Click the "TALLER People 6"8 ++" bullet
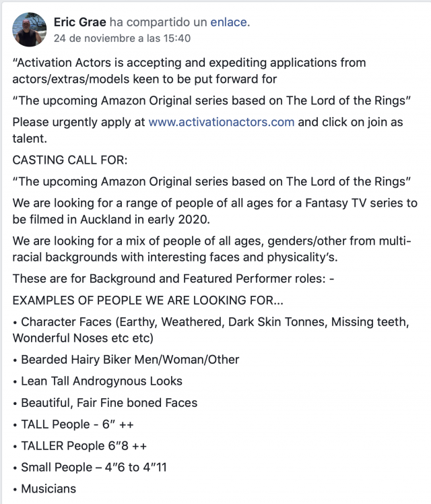The height and width of the screenshot is (504, 431). coord(79,445)
